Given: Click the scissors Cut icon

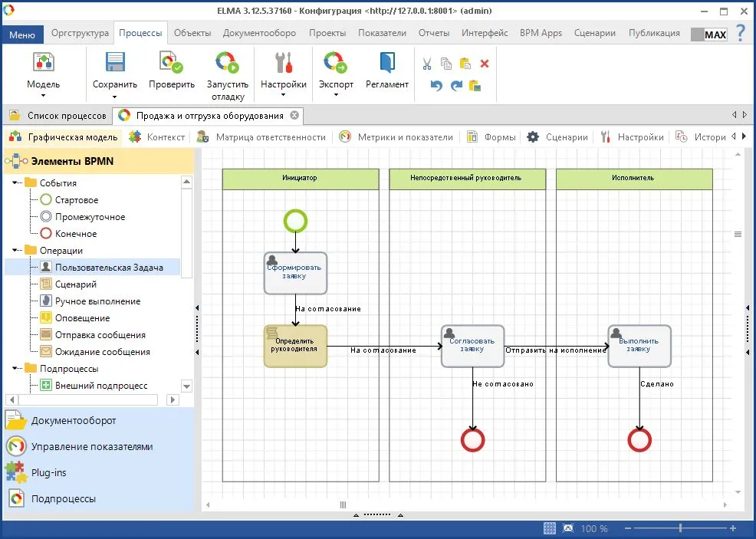Looking at the screenshot, I should (427, 64).
